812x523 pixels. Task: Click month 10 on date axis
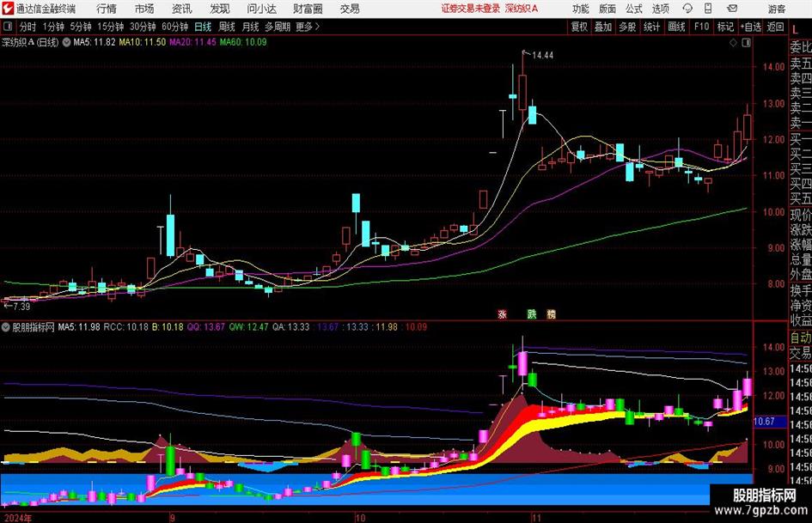(360, 517)
